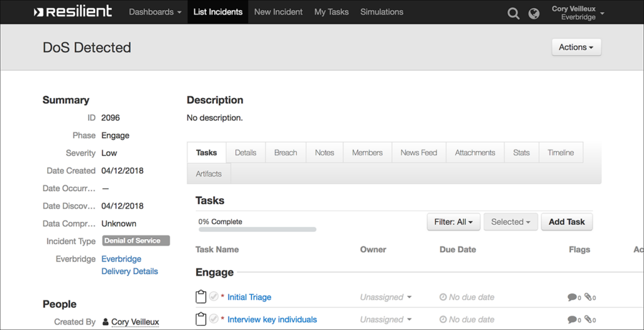
Task: Mark Initial Triage task complete
Action: (x=214, y=296)
